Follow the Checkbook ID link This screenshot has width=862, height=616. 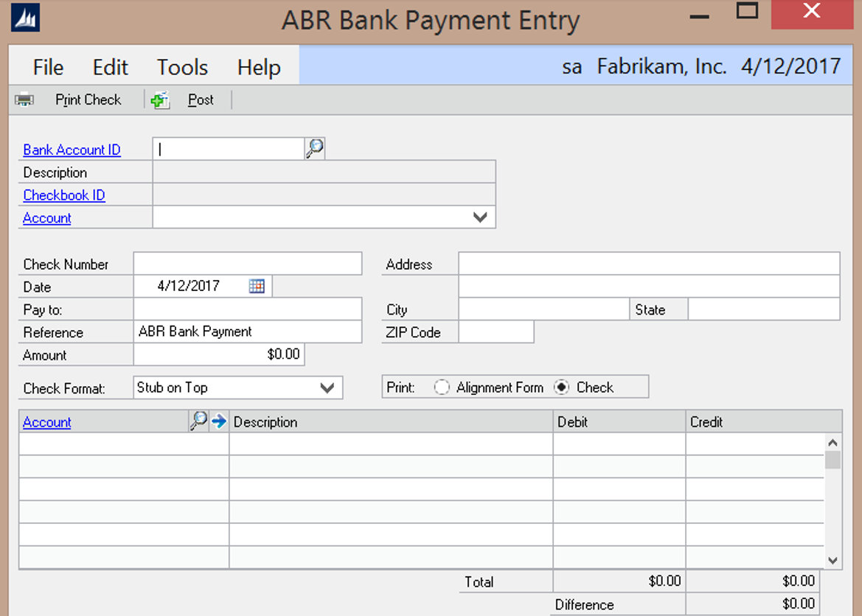point(64,195)
